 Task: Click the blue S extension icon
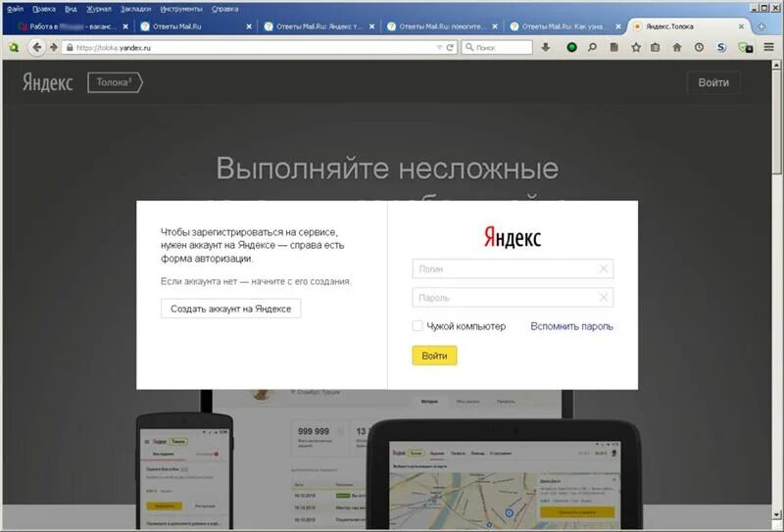(x=720, y=47)
